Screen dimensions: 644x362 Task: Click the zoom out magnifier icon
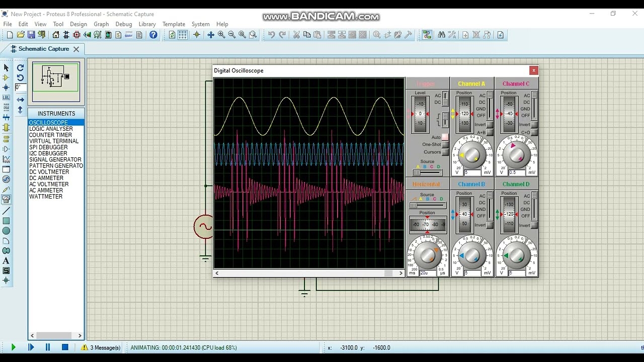pos(232,35)
